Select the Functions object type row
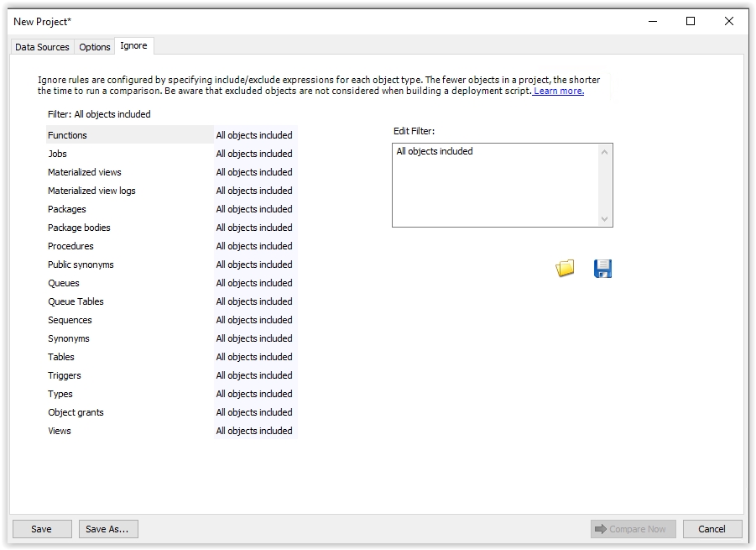 [68, 135]
